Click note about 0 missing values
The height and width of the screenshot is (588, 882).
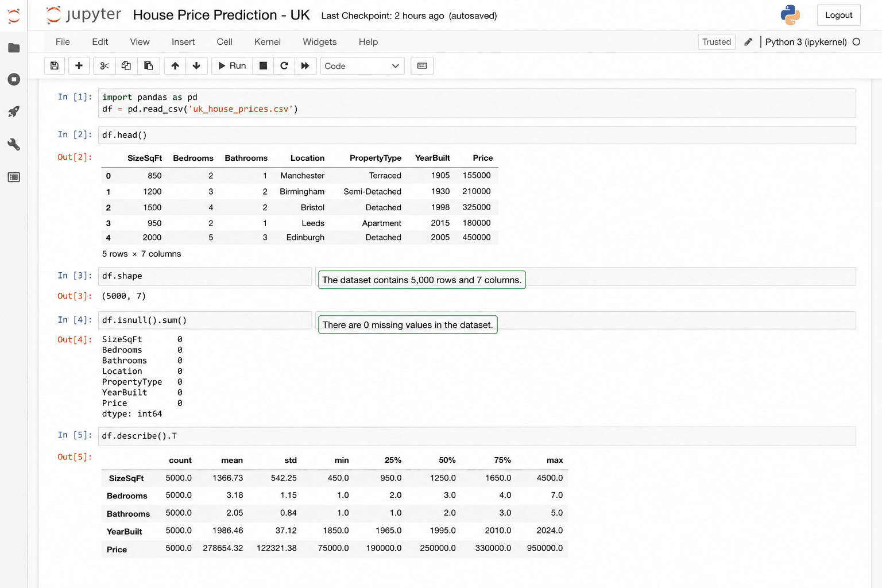[x=408, y=325]
